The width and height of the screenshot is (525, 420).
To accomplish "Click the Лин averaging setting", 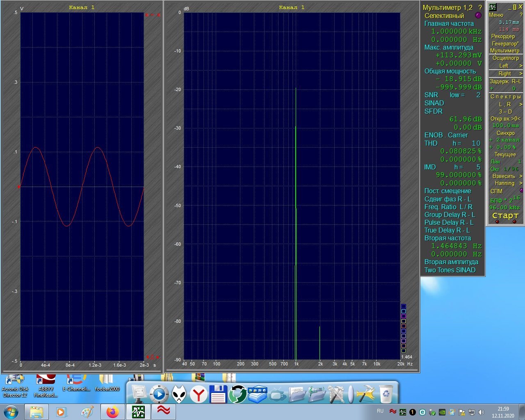I will click(x=505, y=162).
